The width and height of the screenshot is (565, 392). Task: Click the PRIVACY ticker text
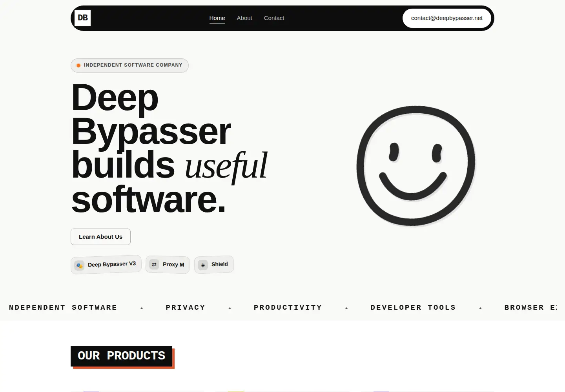coord(185,308)
